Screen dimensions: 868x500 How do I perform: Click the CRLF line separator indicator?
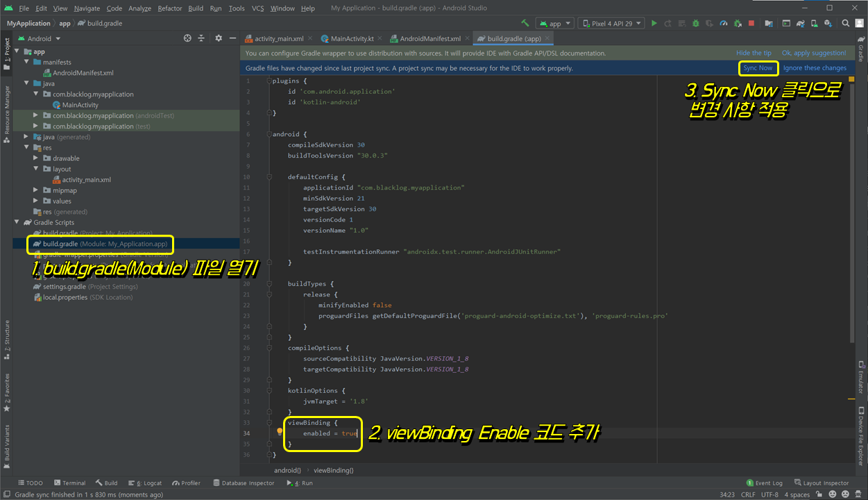point(748,494)
